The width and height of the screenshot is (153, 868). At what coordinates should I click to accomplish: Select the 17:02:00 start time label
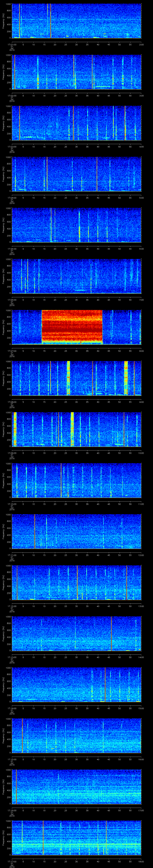point(12,96)
